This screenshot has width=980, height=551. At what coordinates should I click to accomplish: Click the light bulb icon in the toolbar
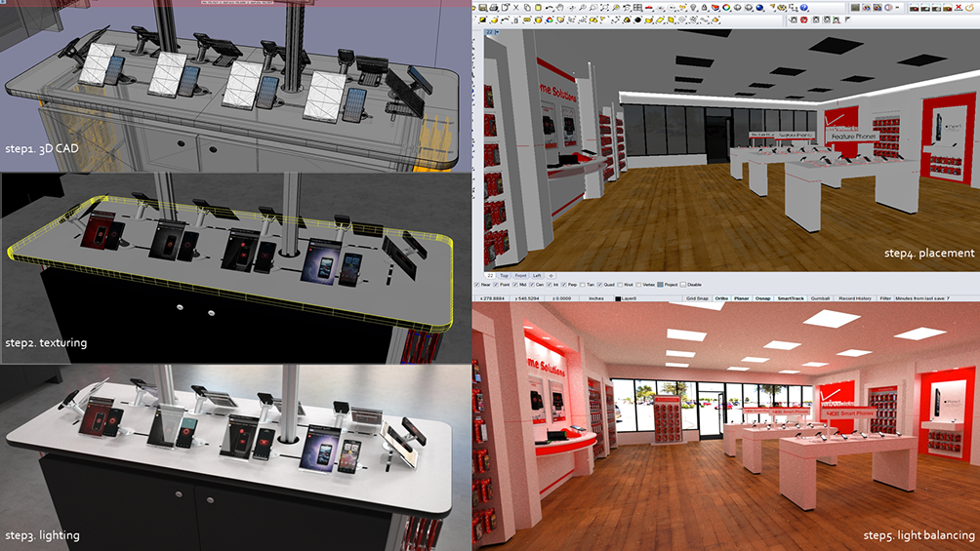(693, 8)
